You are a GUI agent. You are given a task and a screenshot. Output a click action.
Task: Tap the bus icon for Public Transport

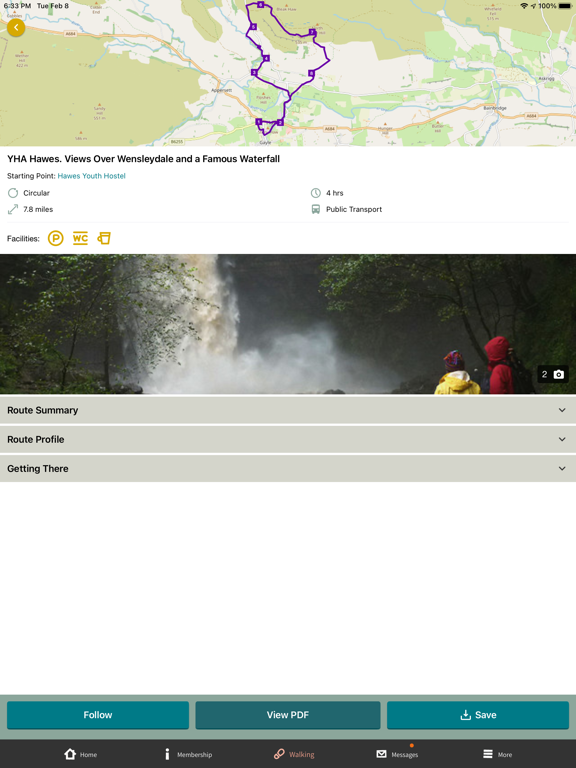point(315,210)
